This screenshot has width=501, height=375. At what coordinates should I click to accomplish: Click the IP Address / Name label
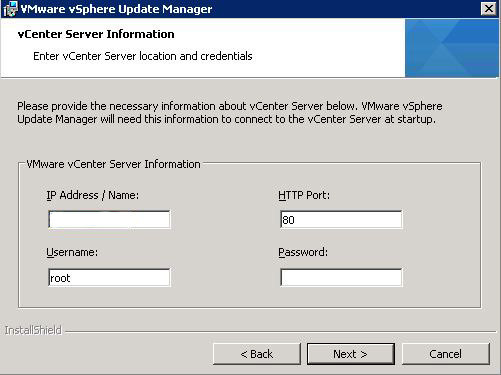[93, 195]
